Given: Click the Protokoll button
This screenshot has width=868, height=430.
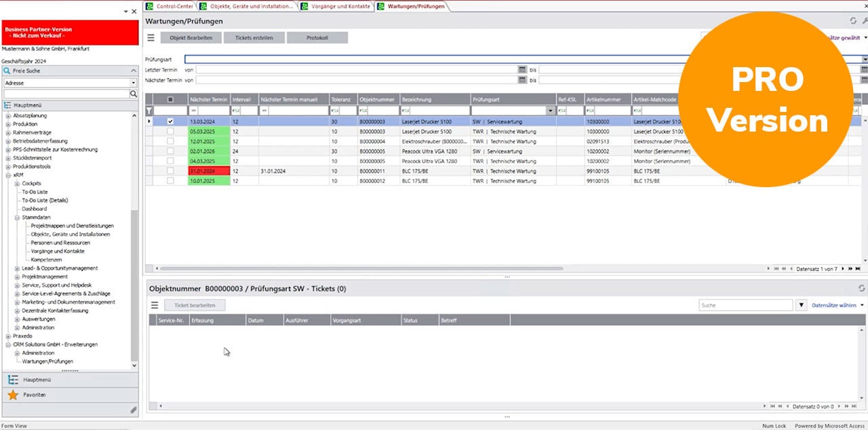Looking at the screenshot, I should [x=317, y=38].
